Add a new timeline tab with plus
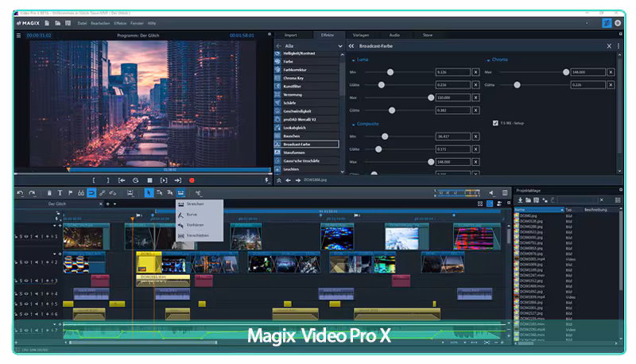 (108, 204)
